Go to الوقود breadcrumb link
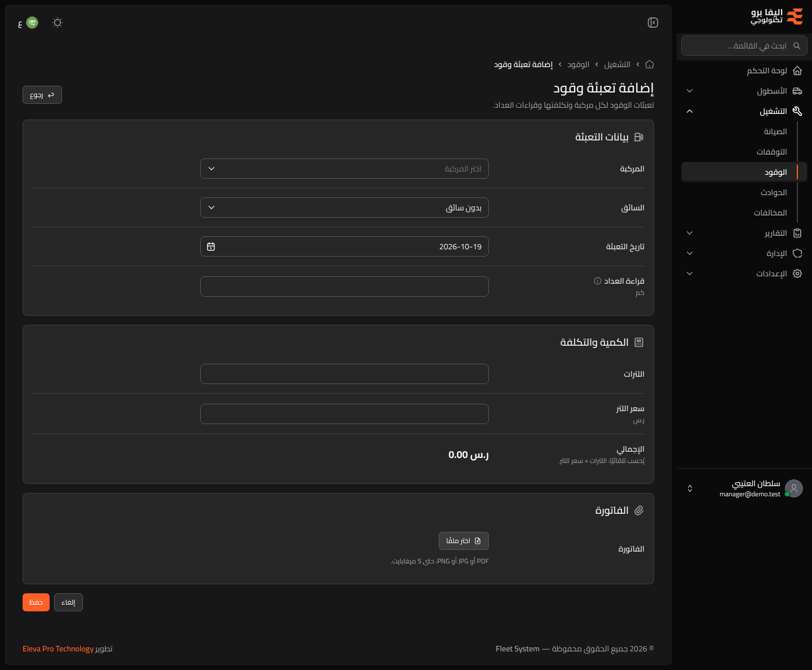812x670 pixels. coord(579,64)
